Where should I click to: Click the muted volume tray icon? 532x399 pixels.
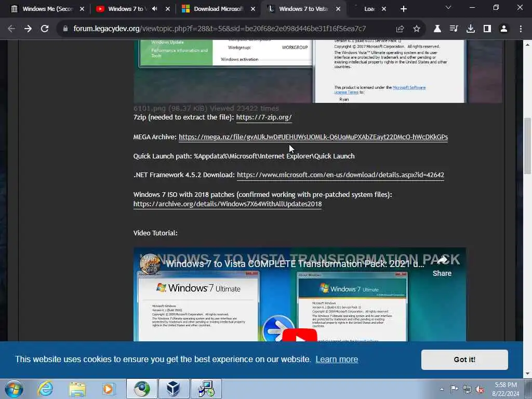coord(480,389)
